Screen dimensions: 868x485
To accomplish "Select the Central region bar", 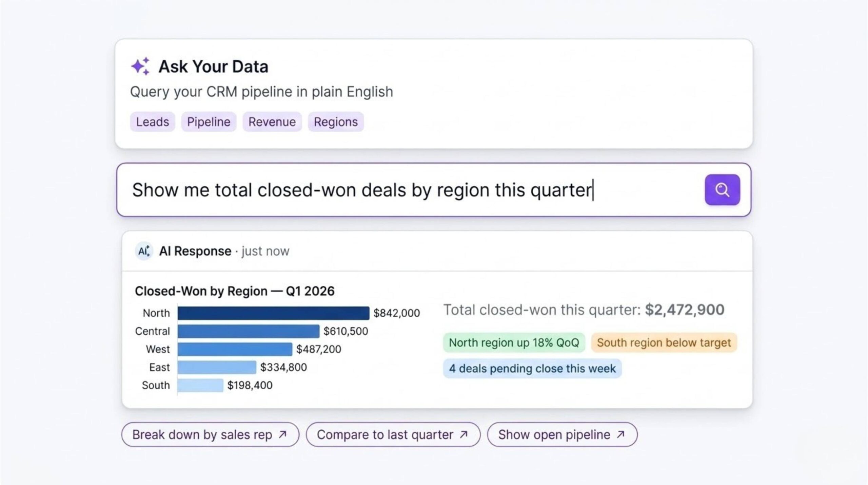I will tap(248, 331).
